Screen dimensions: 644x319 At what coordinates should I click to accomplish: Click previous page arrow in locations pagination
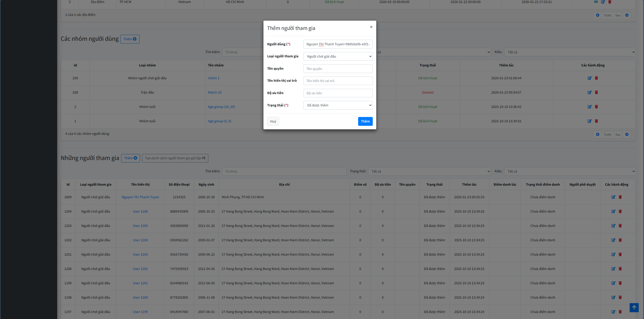click(597, 15)
